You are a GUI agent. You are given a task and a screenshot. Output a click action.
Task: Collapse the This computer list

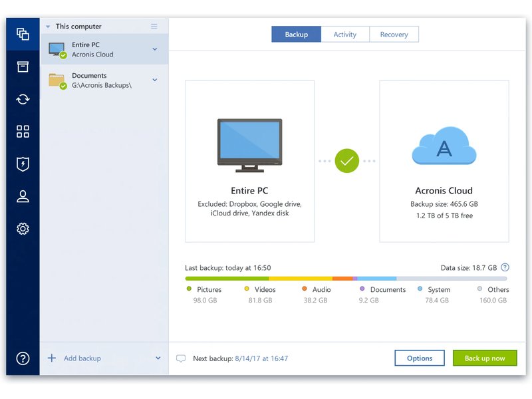tap(48, 27)
